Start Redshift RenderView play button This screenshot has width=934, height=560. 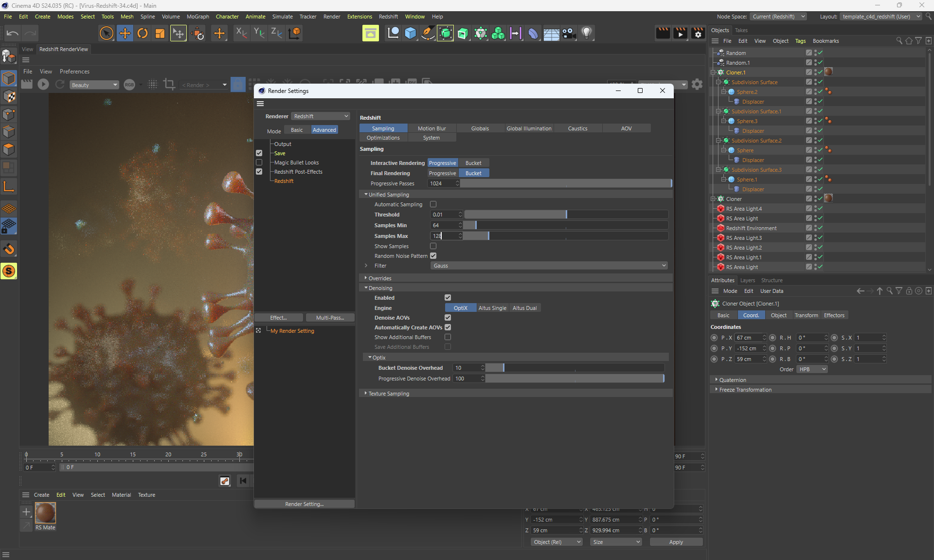click(43, 85)
